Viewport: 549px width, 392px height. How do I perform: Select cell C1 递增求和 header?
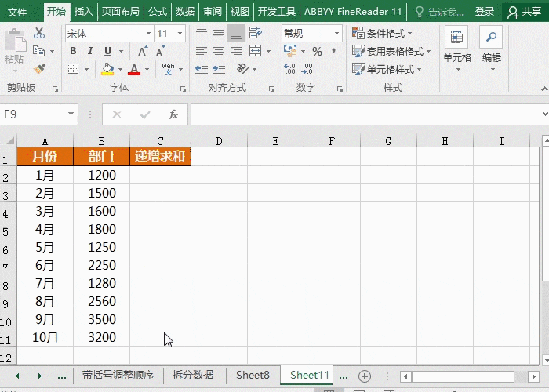[x=160, y=157]
